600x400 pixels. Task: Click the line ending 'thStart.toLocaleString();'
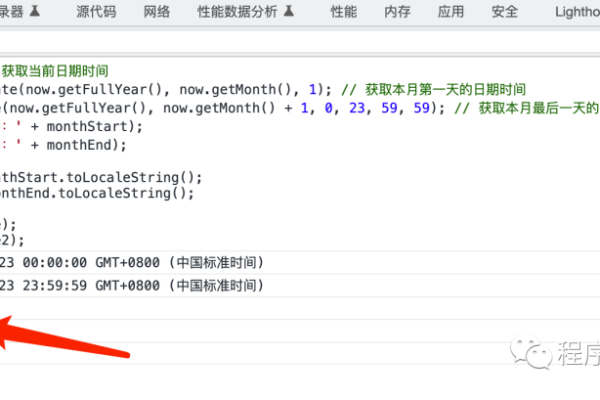(x=101, y=177)
